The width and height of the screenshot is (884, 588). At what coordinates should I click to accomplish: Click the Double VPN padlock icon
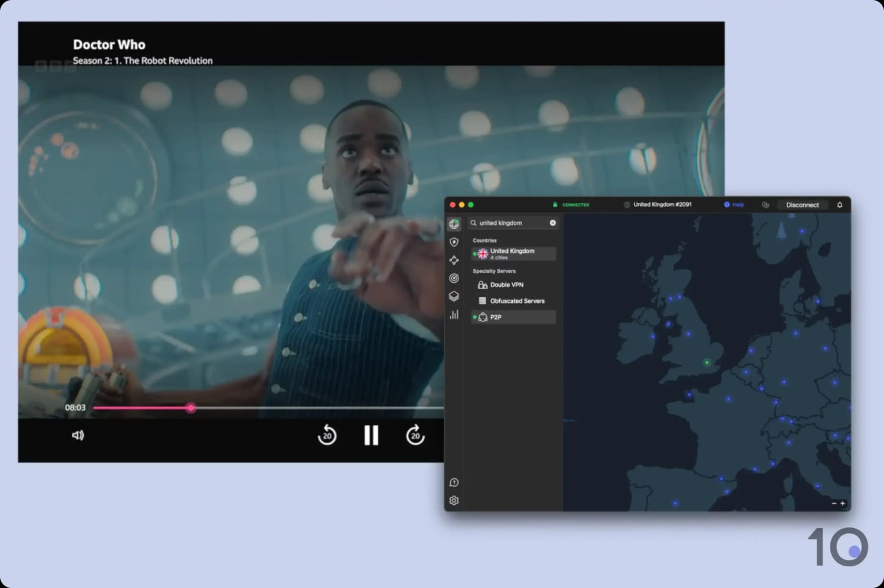[482, 285]
